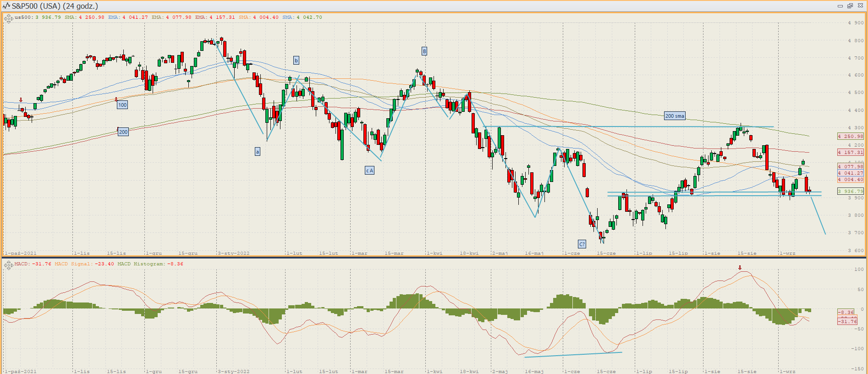Click the 3 936.79 price axis tag
Screen dimensions: 868x374
(x=851, y=192)
